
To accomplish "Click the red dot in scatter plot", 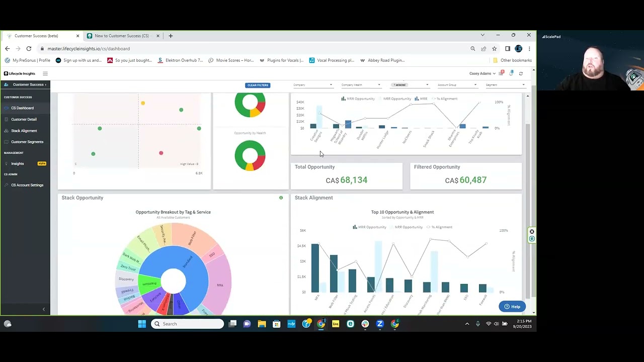I will (161, 153).
